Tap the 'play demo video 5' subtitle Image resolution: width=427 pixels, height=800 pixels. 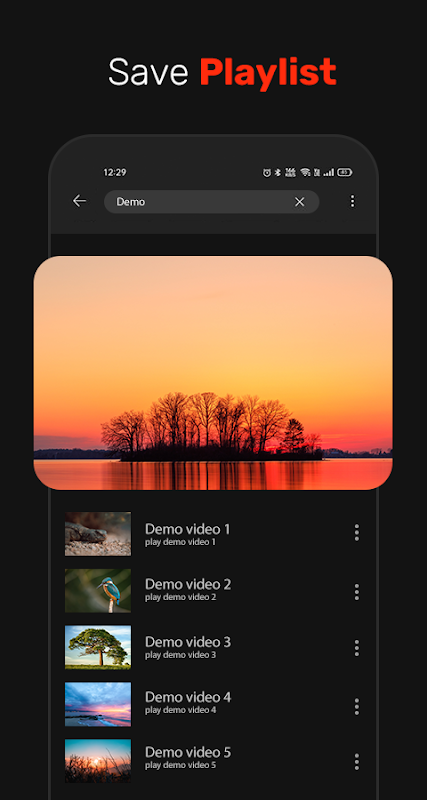pyautogui.click(x=181, y=765)
